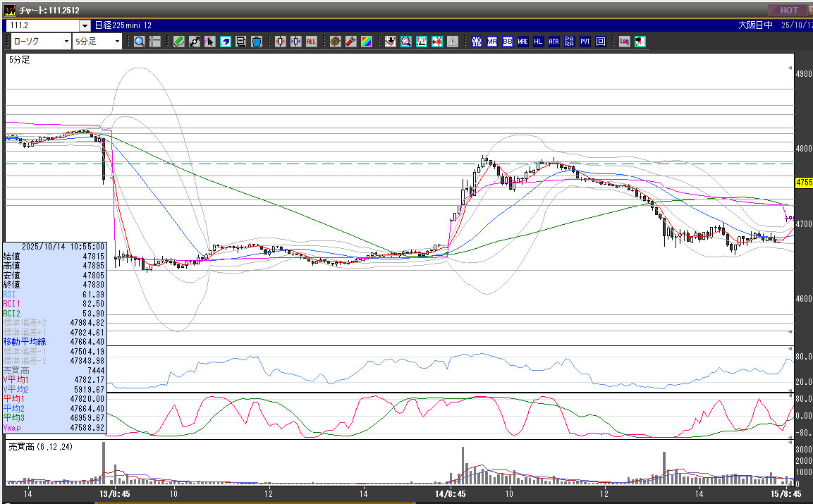Screen dimensions: 813x504
Task: Toggle the ATR indicator
Action: 554,42
